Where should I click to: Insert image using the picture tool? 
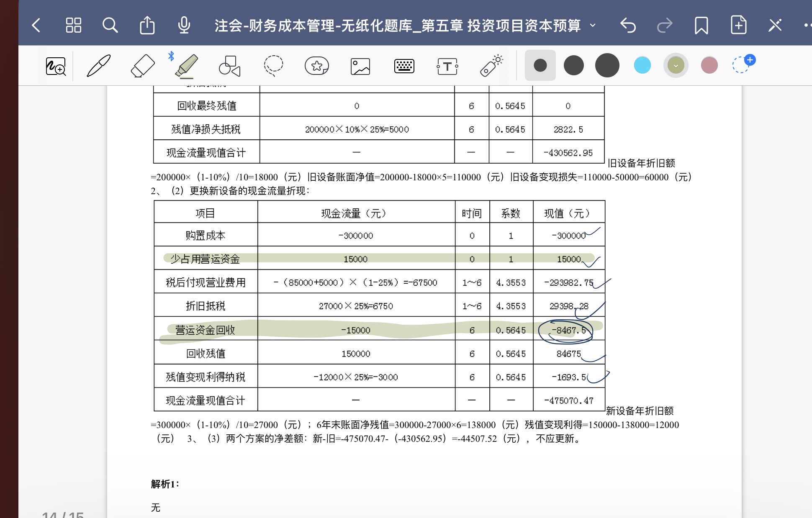pos(360,66)
